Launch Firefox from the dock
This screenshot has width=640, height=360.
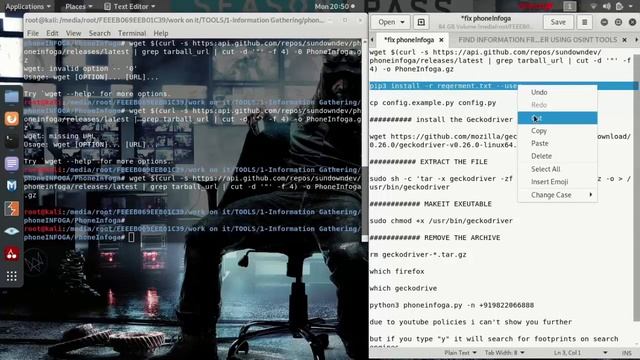click(x=11, y=119)
